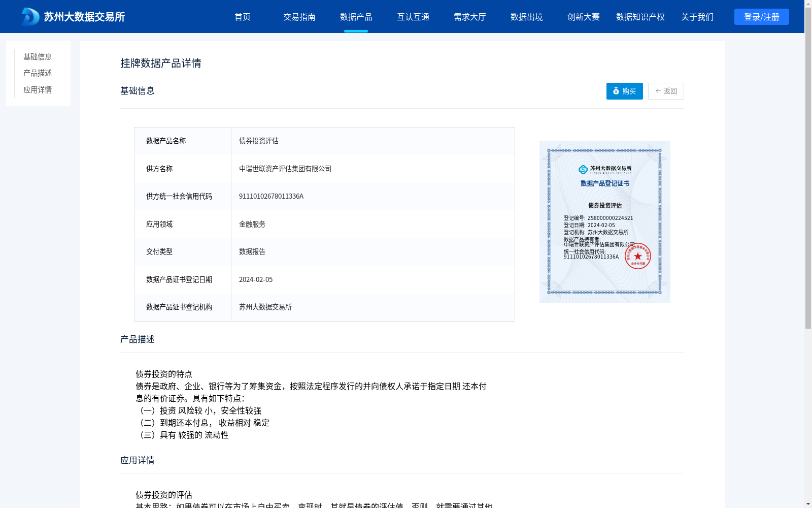Visit the 创新大赛 page
This screenshot has width=812, height=508.
click(584, 17)
